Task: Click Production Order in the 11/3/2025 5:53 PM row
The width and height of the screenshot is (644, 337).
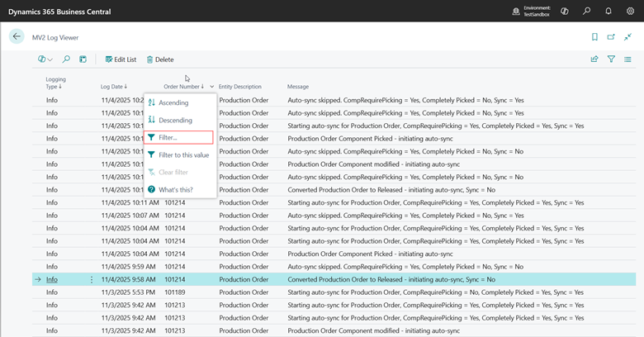Action: coord(244,292)
